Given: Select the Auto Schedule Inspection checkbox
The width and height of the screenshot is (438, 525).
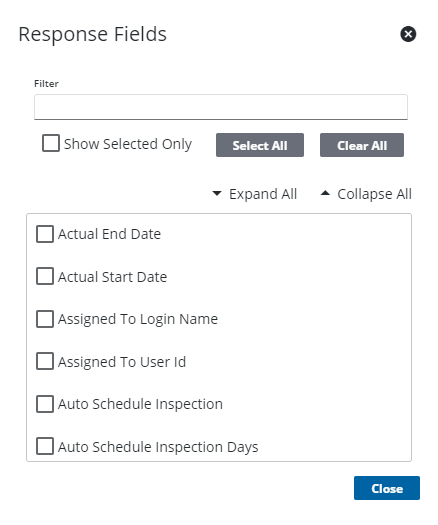Looking at the screenshot, I should coord(45,404).
